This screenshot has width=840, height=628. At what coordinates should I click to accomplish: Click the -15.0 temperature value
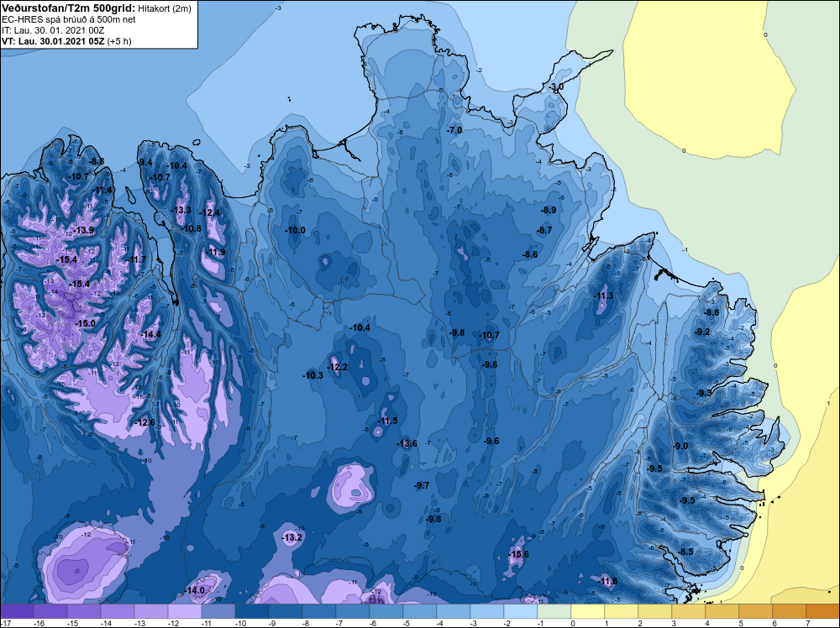pyautogui.click(x=85, y=323)
